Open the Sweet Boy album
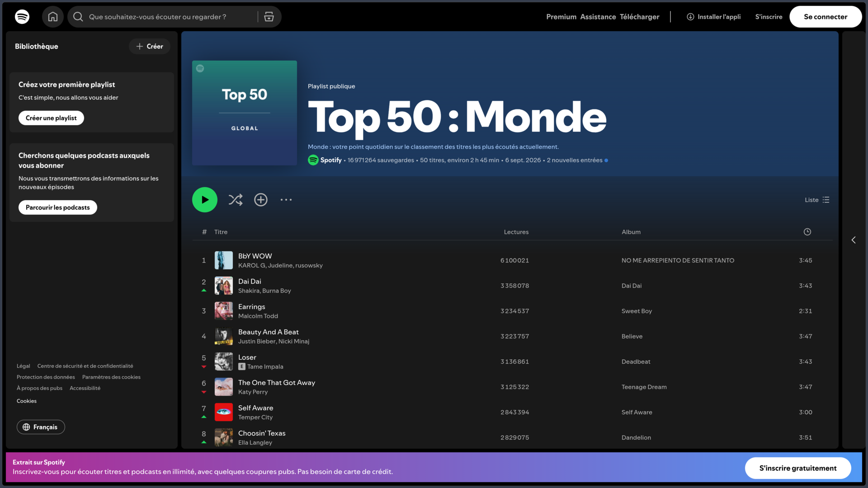The height and width of the screenshot is (488, 868). pos(637,311)
